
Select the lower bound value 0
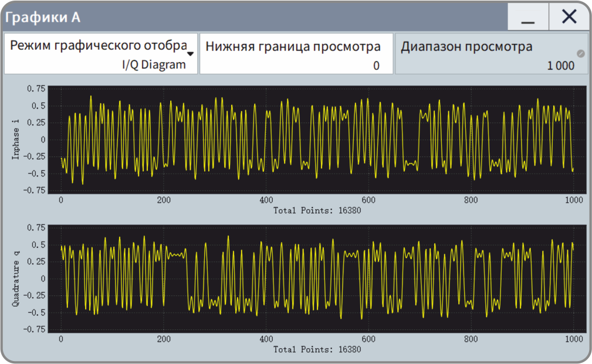pos(376,66)
